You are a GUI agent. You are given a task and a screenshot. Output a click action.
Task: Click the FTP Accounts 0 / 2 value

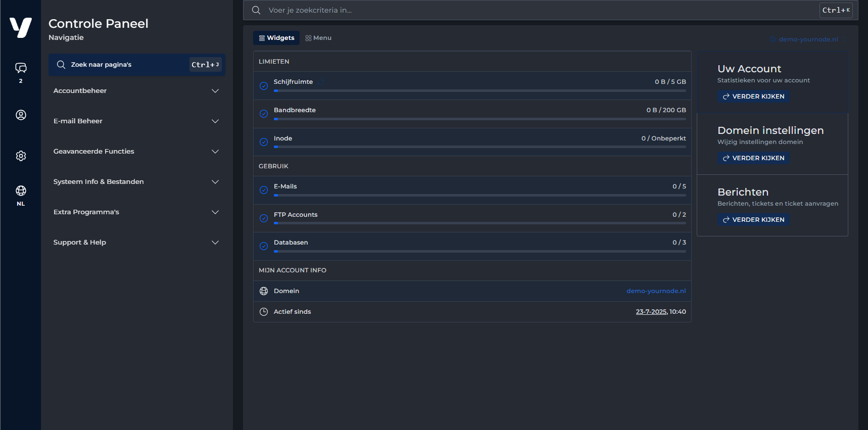coord(679,215)
